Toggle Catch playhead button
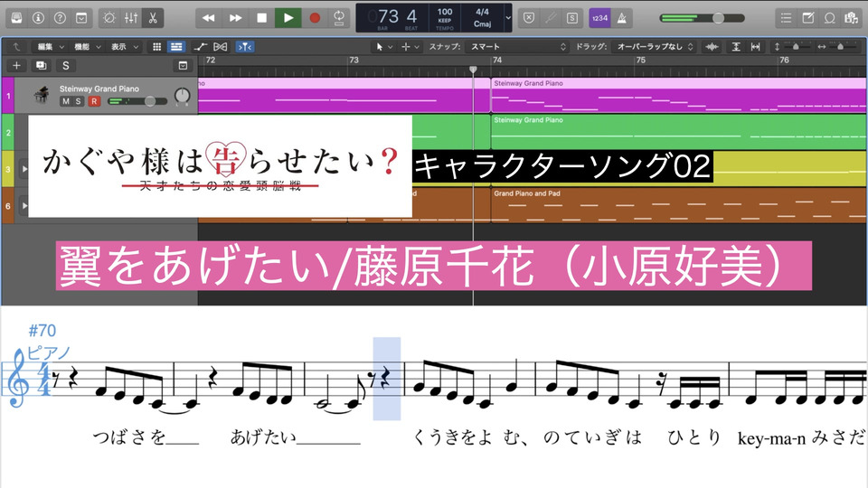 tap(245, 47)
